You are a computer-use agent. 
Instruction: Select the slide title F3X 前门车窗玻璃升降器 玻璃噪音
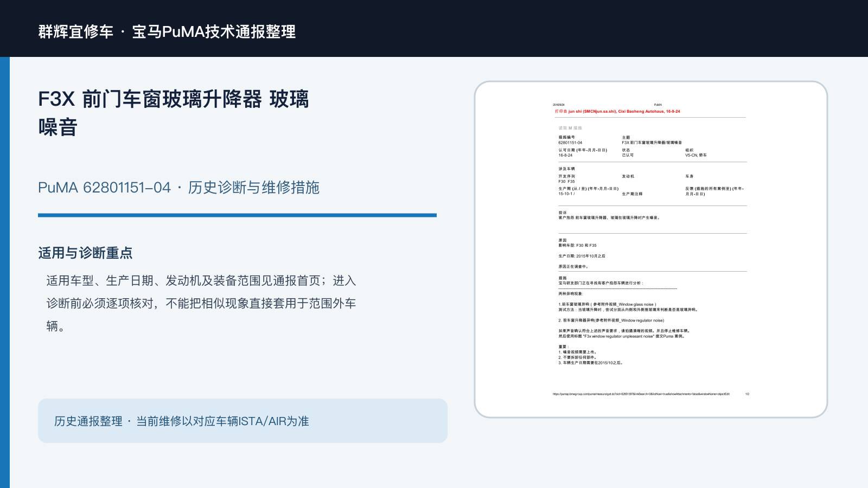[174, 113]
